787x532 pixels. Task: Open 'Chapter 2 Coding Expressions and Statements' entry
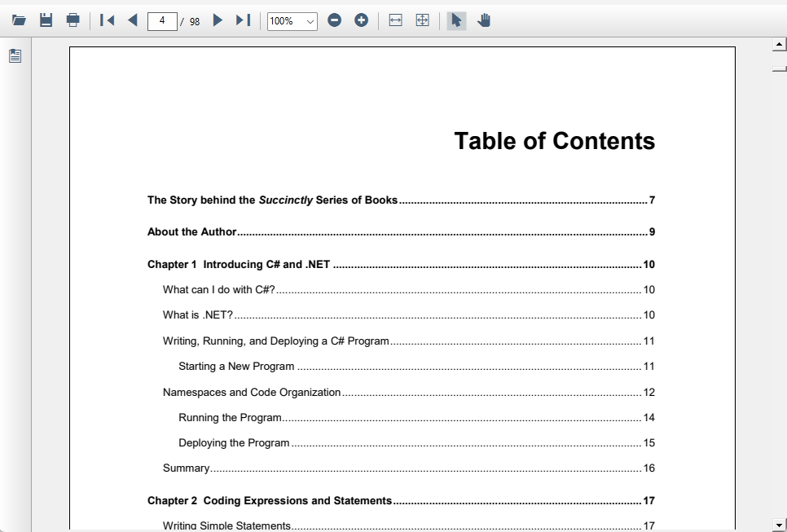coord(401,500)
